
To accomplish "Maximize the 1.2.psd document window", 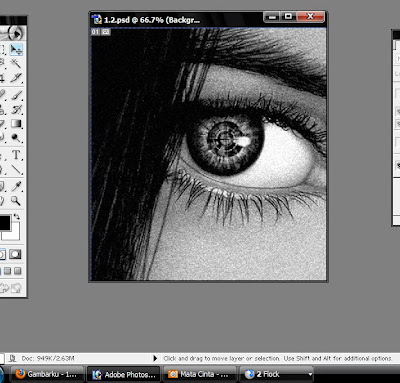I will [288, 17].
